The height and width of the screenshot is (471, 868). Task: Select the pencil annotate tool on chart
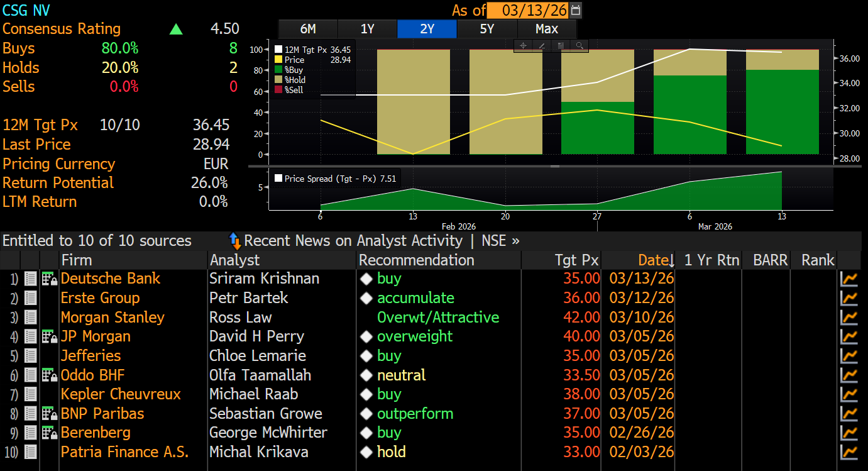click(x=542, y=45)
